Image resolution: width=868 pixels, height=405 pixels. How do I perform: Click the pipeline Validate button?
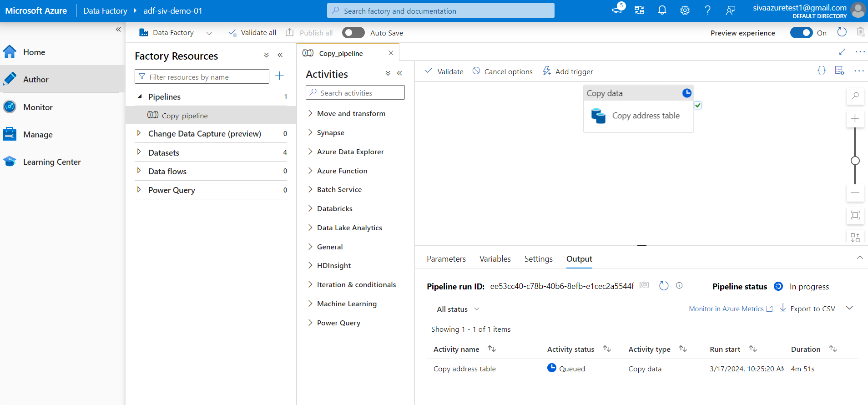(x=444, y=71)
